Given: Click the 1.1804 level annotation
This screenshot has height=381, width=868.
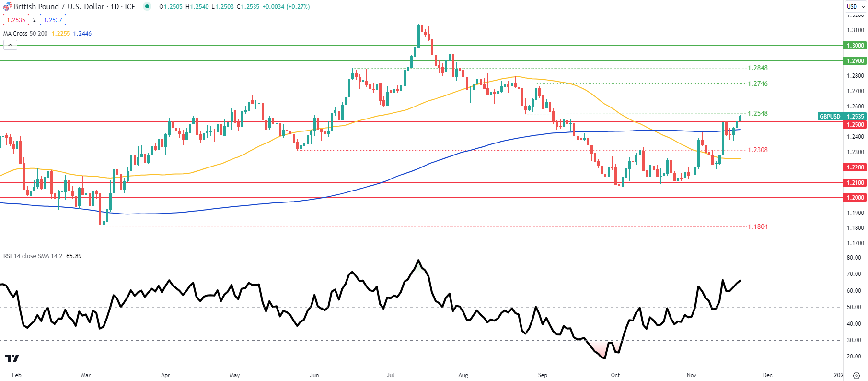Looking at the screenshot, I should [x=758, y=227].
